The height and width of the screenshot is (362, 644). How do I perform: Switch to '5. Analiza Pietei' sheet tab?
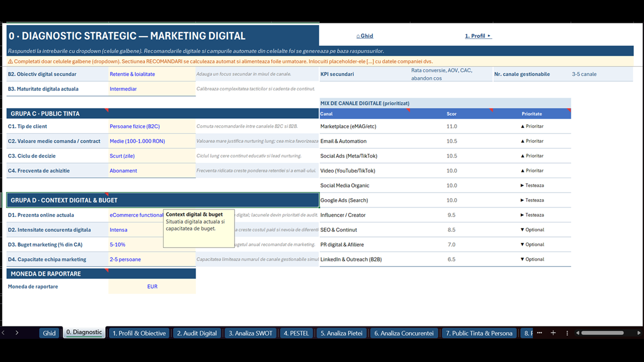341,333
